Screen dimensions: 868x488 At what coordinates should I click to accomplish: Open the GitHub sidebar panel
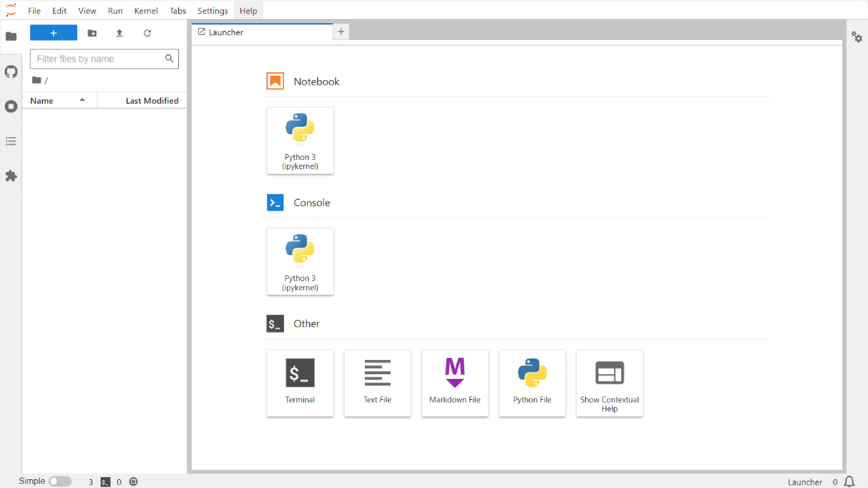pyautogui.click(x=11, y=71)
